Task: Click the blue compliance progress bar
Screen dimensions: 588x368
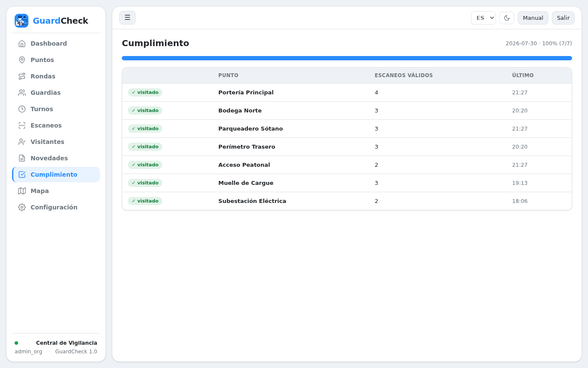Action: point(347,58)
